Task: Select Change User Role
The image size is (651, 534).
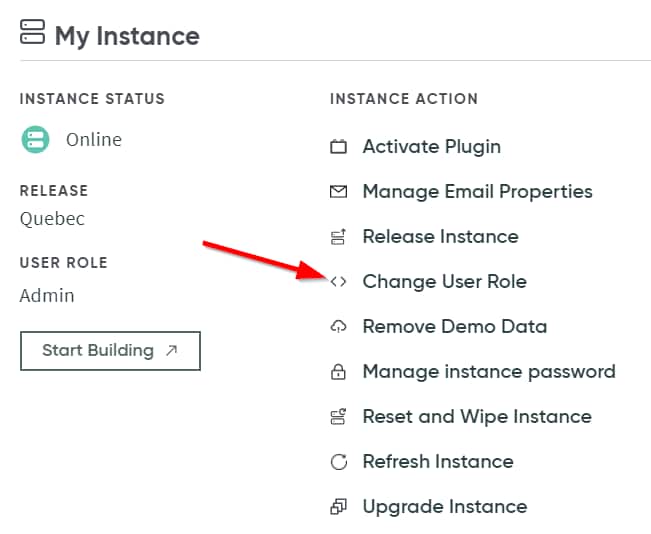Action: (444, 282)
